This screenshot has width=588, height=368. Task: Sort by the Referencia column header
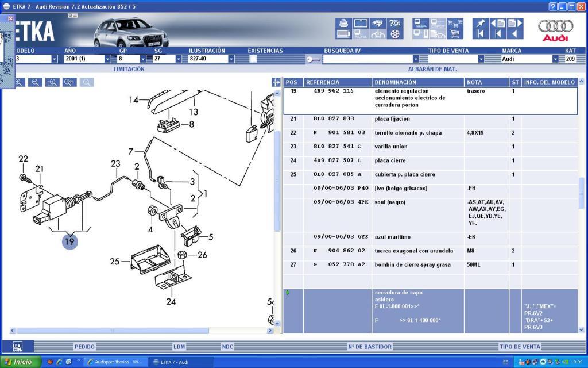click(x=338, y=82)
